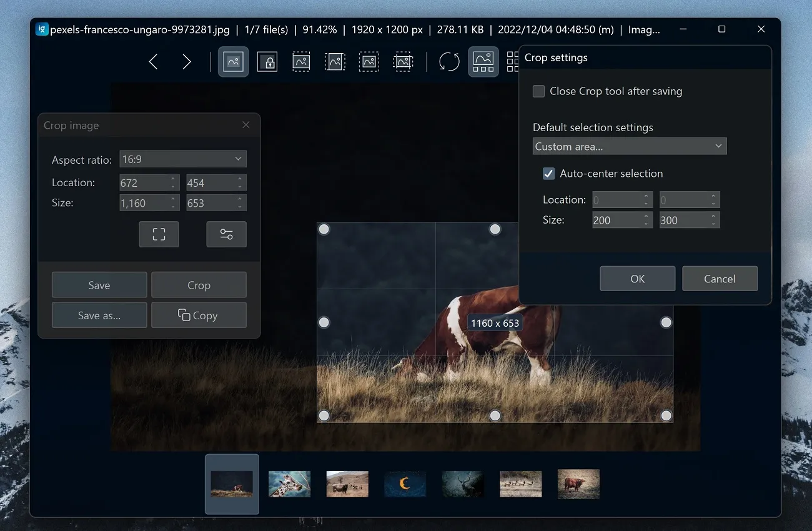Click the file name in title bar
812x531 pixels.
tap(140, 29)
